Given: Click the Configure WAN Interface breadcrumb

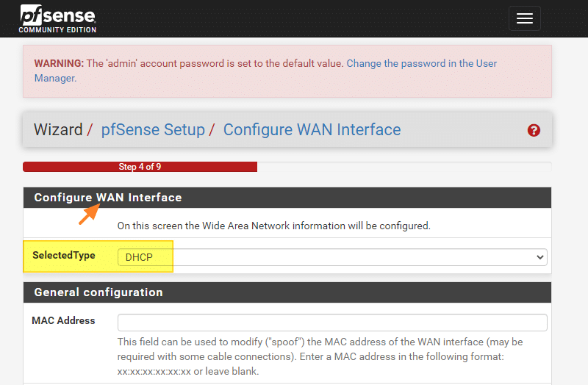Looking at the screenshot, I should point(312,130).
